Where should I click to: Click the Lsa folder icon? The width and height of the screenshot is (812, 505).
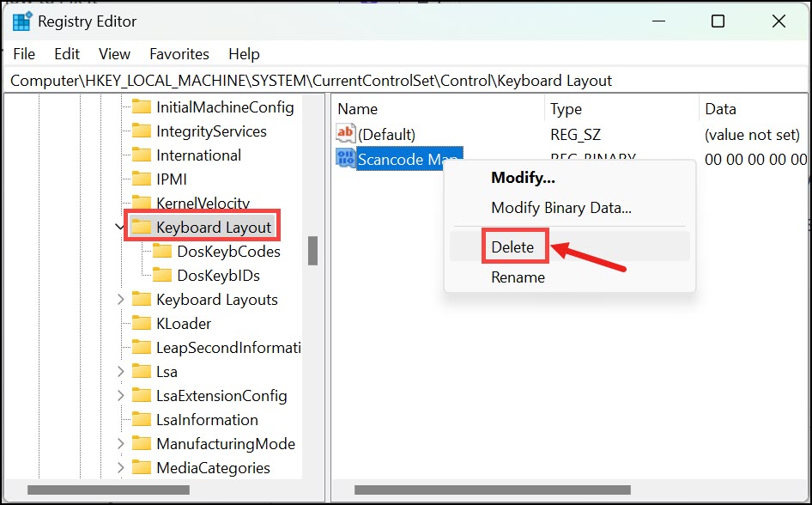click(x=142, y=371)
